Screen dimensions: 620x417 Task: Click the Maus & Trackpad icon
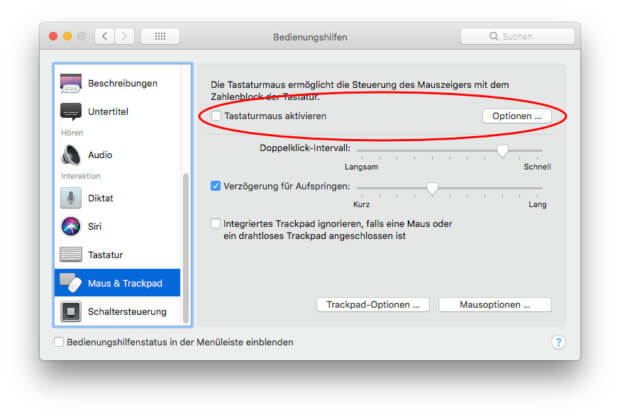point(71,283)
